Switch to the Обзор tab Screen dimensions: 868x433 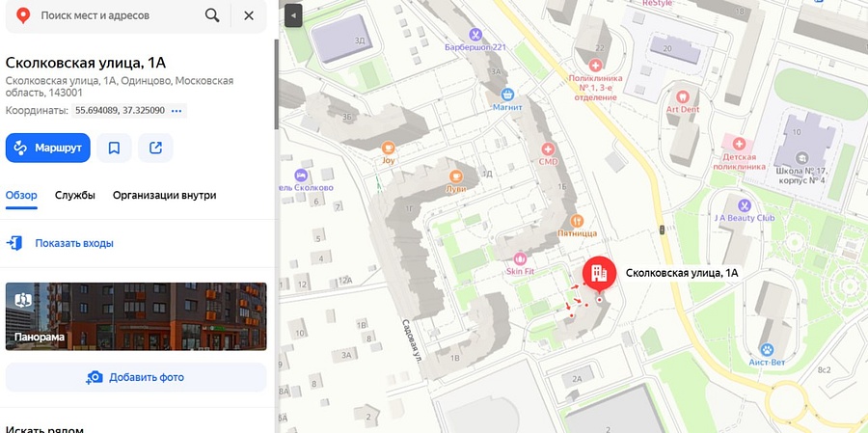(21, 196)
